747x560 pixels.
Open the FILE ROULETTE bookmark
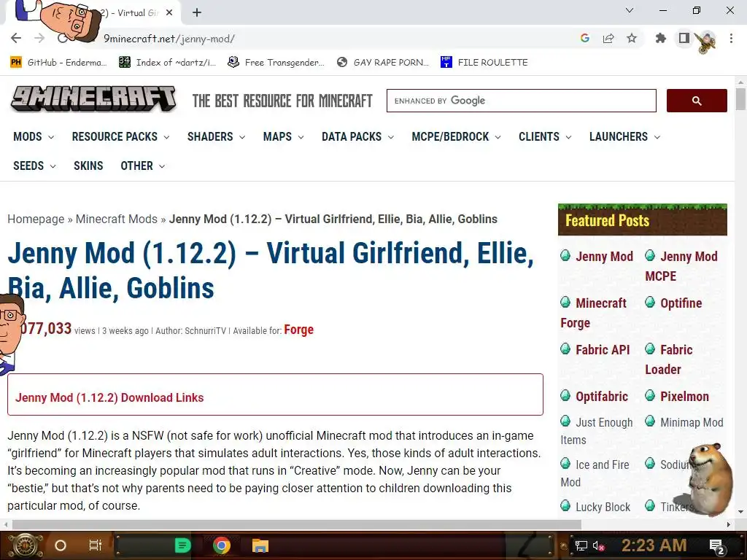484,63
